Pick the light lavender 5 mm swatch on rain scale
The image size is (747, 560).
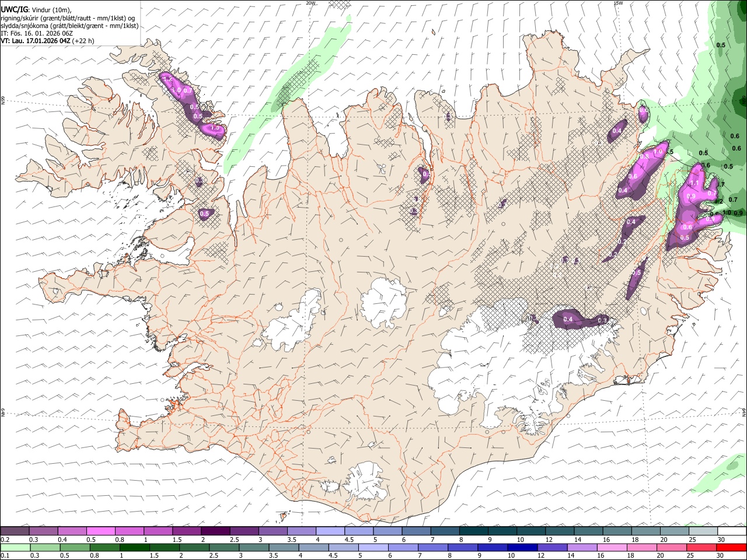click(373, 547)
